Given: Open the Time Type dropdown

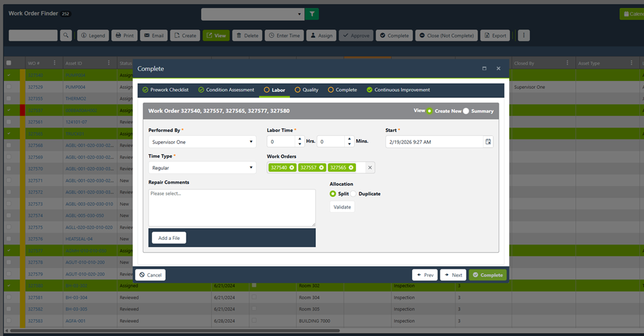Looking at the screenshot, I should coord(202,168).
